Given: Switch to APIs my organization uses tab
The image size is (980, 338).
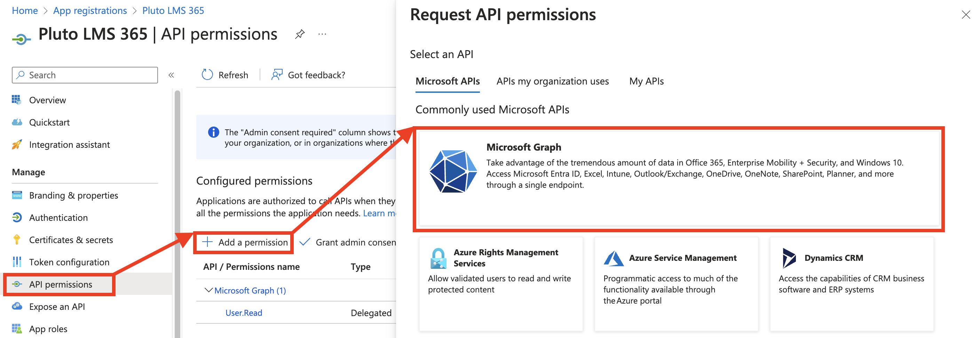Looking at the screenshot, I should click(552, 81).
